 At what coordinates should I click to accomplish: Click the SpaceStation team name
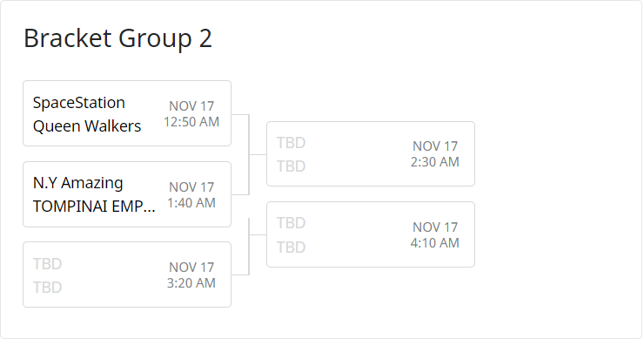[79, 103]
